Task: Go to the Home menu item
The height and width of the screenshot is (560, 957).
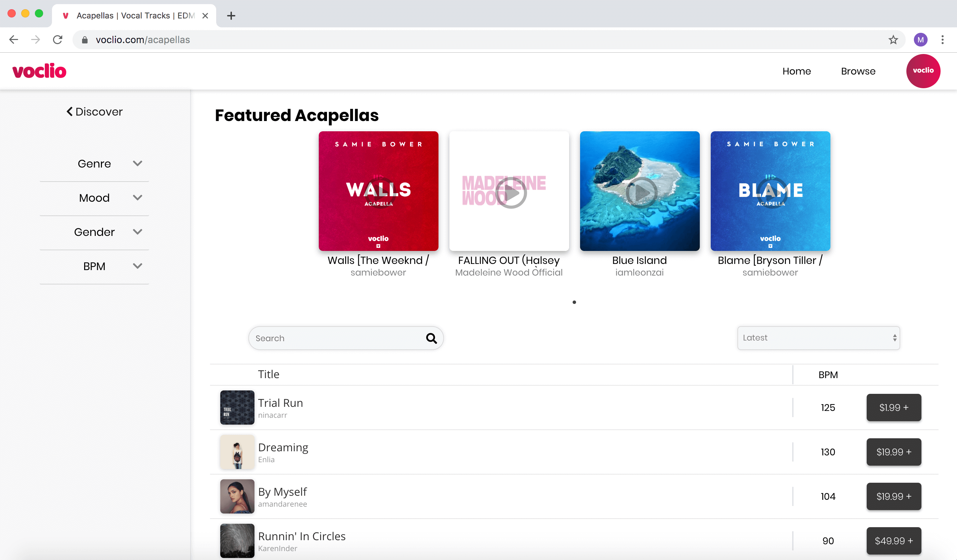Action: [x=796, y=71]
